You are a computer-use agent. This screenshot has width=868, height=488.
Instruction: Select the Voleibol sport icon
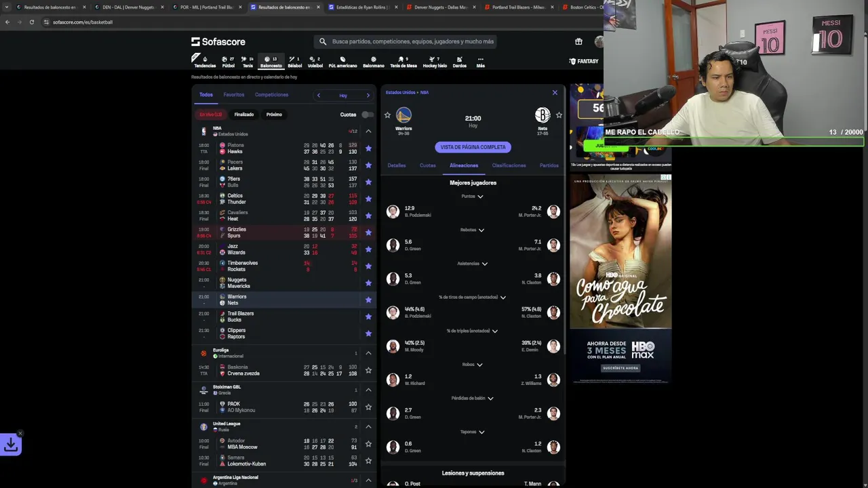[315, 62]
